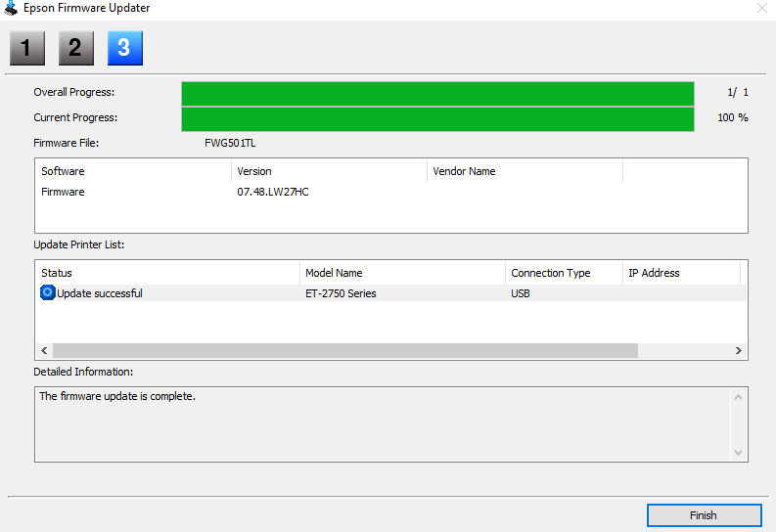Select the Update successful status text
The height and width of the screenshot is (532, 776).
(100, 293)
